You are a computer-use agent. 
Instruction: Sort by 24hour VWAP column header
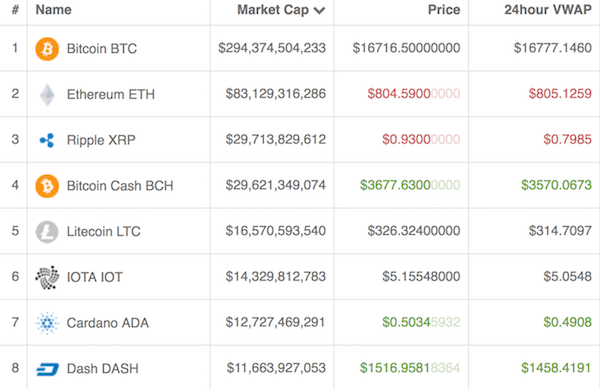(548, 10)
